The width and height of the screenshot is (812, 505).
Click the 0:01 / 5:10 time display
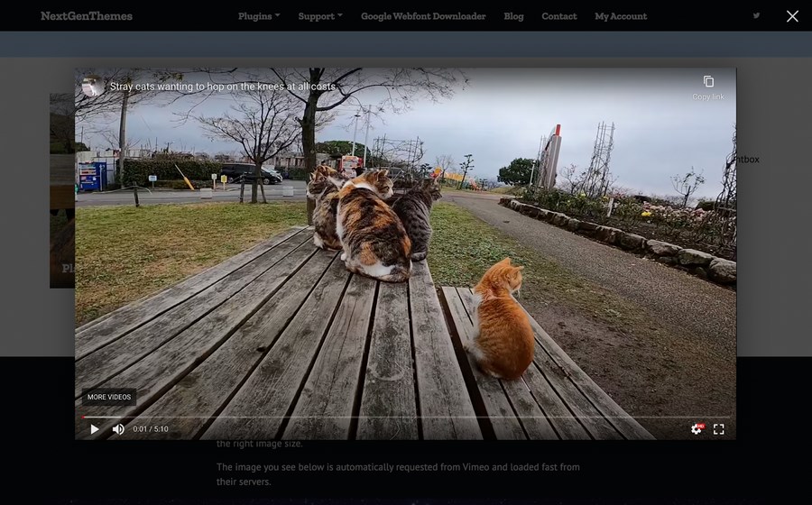click(x=150, y=429)
